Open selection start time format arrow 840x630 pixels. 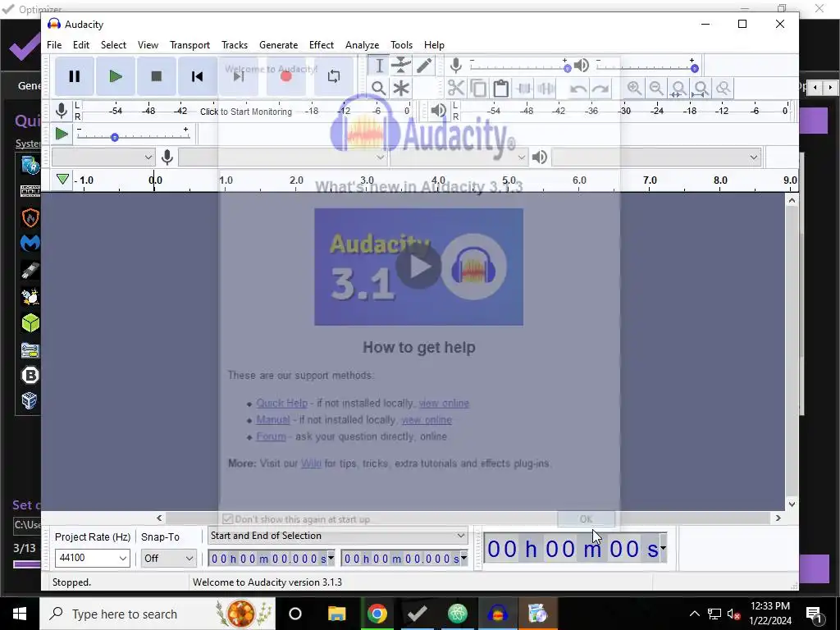[331, 558]
